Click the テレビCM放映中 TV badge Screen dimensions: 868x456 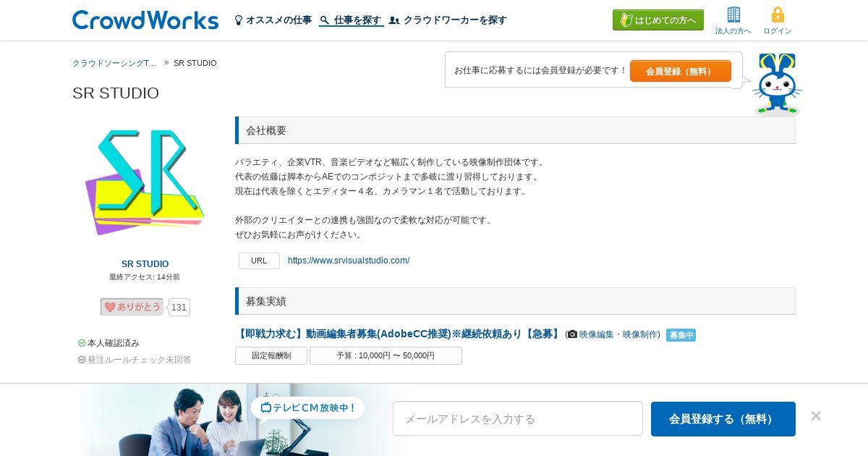coord(308,408)
